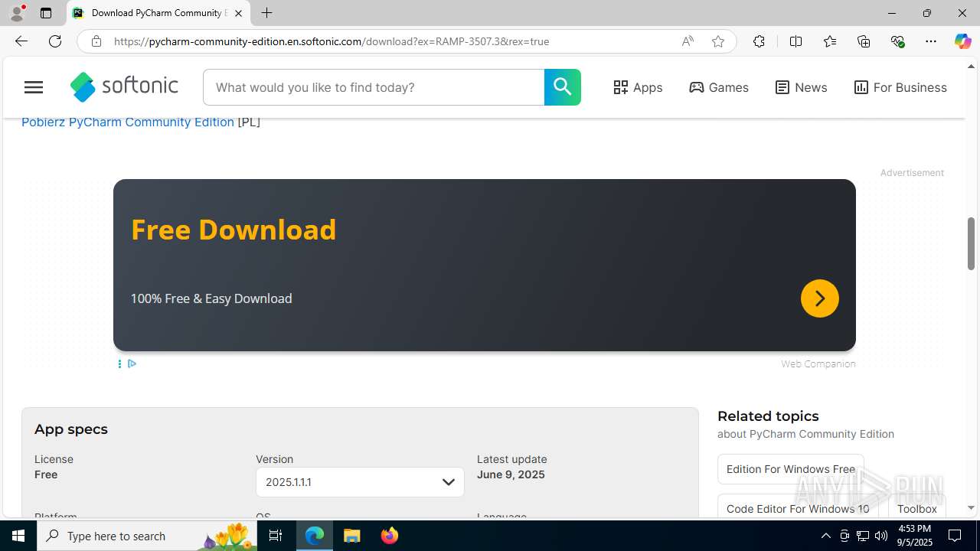Click Pobierz PyCharm Community Edition link
This screenshot has width=980, height=551.
click(128, 122)
